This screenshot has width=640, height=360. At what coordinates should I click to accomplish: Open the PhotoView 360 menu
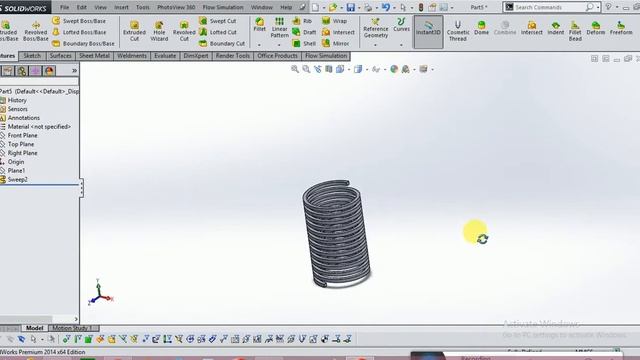176,7
